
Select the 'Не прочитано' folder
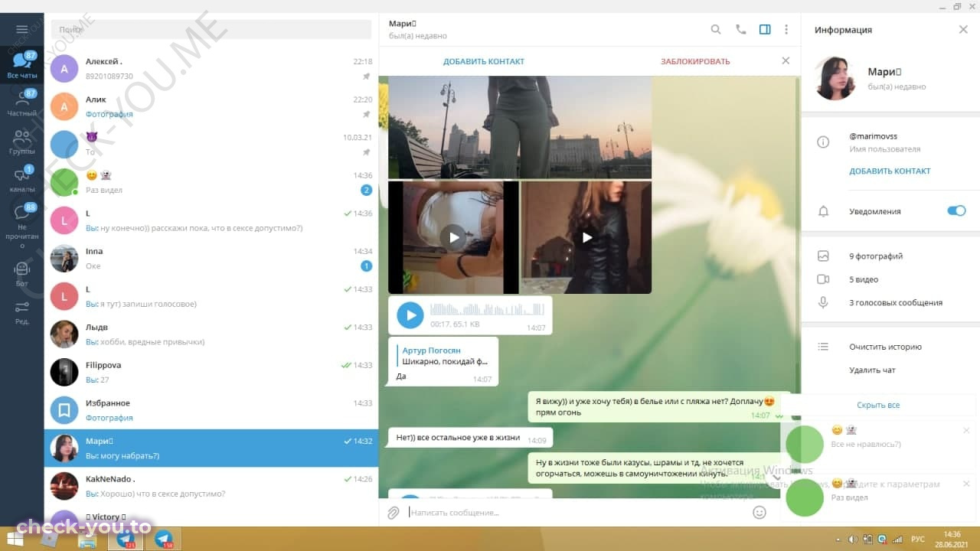(21, 226)
